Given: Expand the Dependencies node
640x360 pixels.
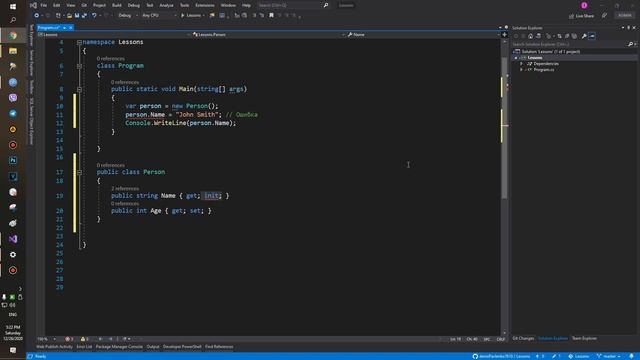Looking at the screenshot, I should pos(521,64).
